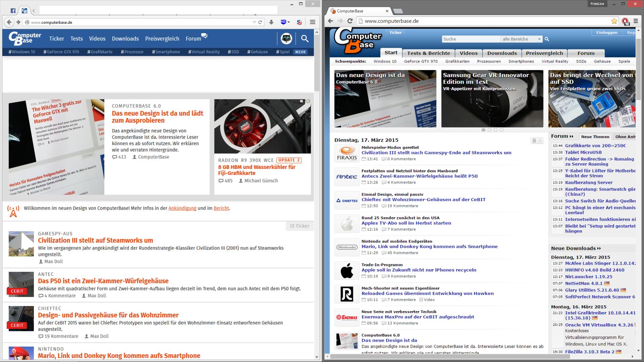Viewport: 644px width, 362px height.
Task: Go forward a page in Chrome
Action: coord(340,21)
